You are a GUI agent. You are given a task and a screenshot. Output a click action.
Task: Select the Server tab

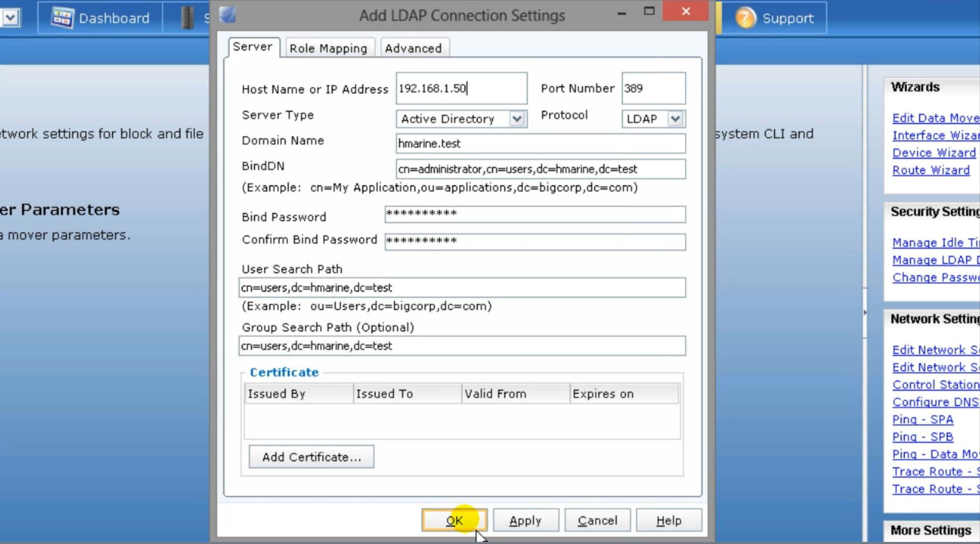(x=254, y=46)
